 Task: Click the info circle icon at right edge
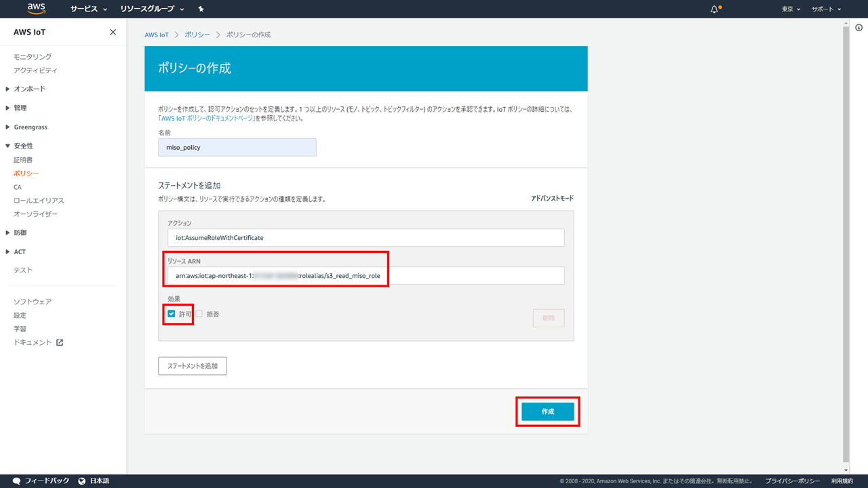pos(859,27)
